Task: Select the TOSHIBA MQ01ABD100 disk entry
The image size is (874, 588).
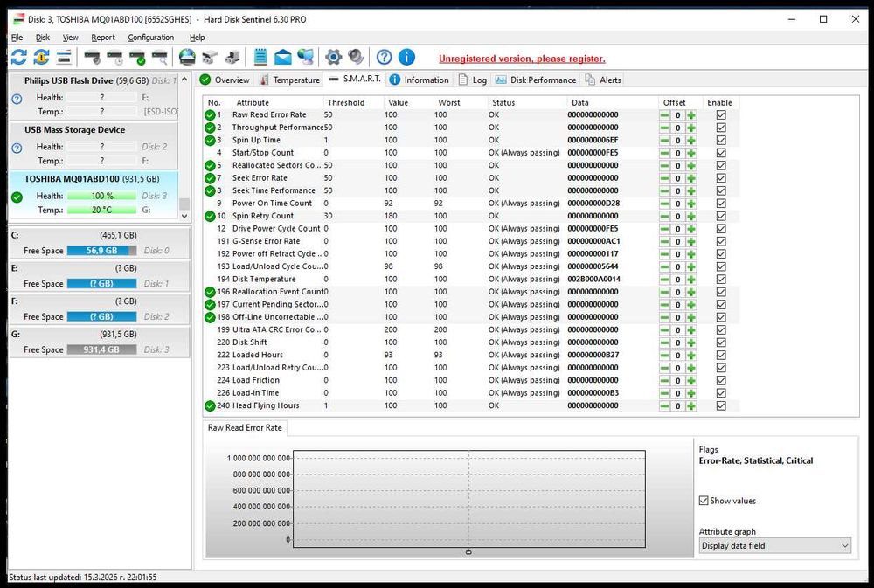Action: (x=72, y=178)
